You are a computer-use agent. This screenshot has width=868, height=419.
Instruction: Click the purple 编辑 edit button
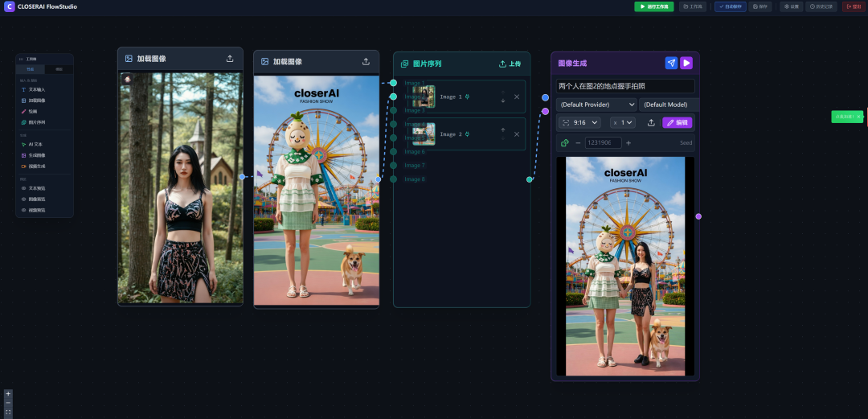pos(678,122)
